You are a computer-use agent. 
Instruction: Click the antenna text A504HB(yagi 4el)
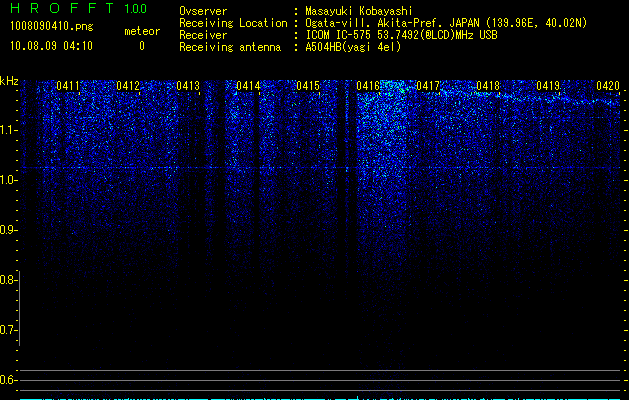click(x=353, y=47)
